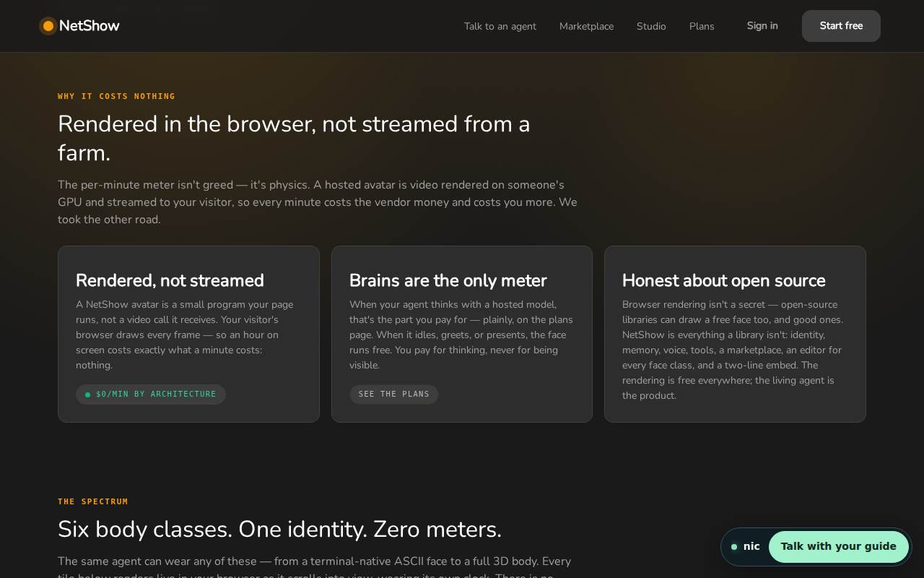
Task: Click the NetShow brand name
Action: pos(90,26)
